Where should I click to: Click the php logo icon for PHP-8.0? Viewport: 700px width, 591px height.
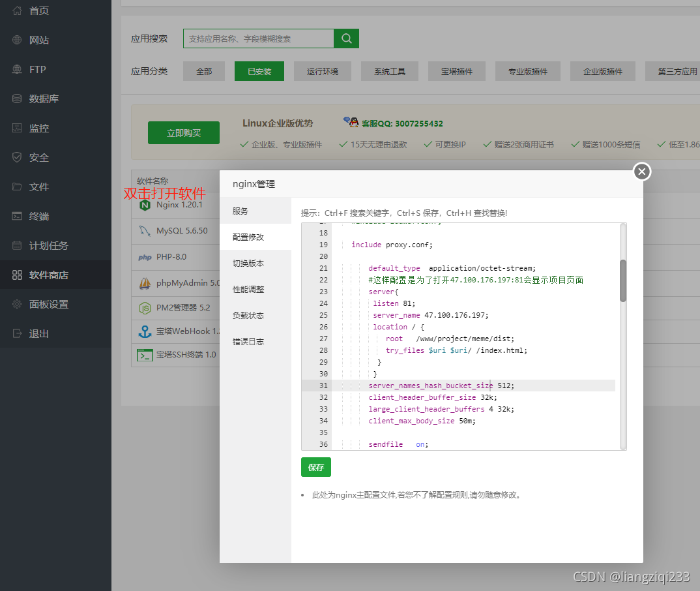coord(145,257)
